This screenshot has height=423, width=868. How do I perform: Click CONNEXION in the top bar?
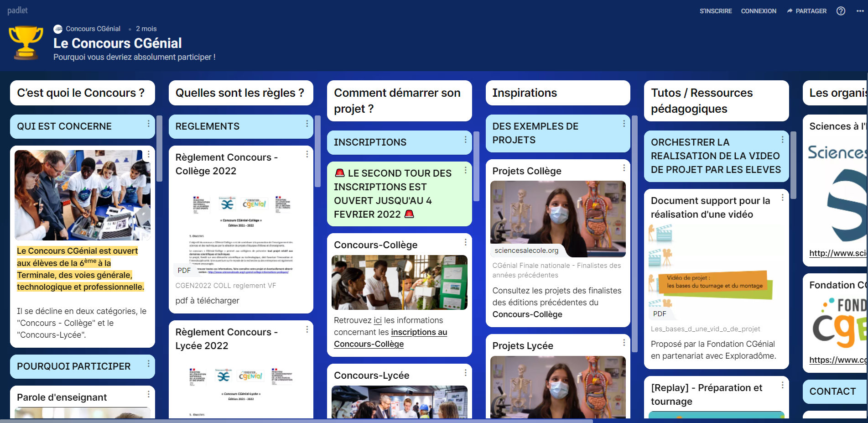(x=758, y=11)
